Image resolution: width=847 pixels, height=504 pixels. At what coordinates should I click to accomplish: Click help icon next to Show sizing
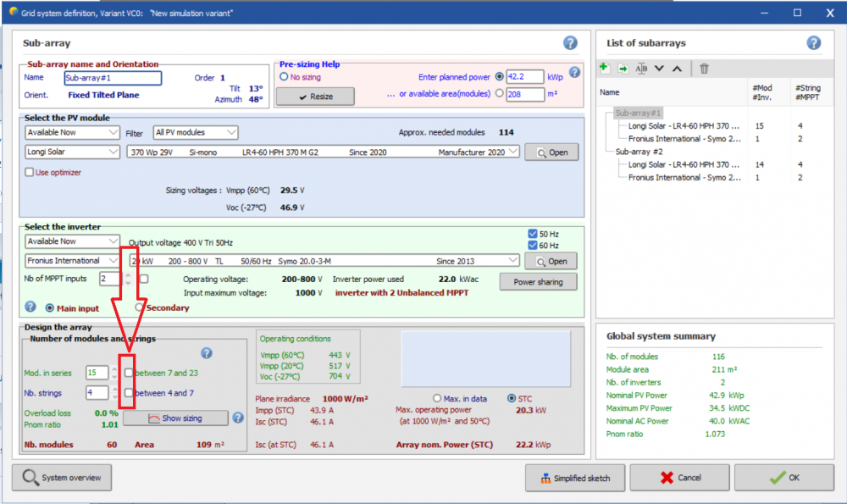click(238, 418)
